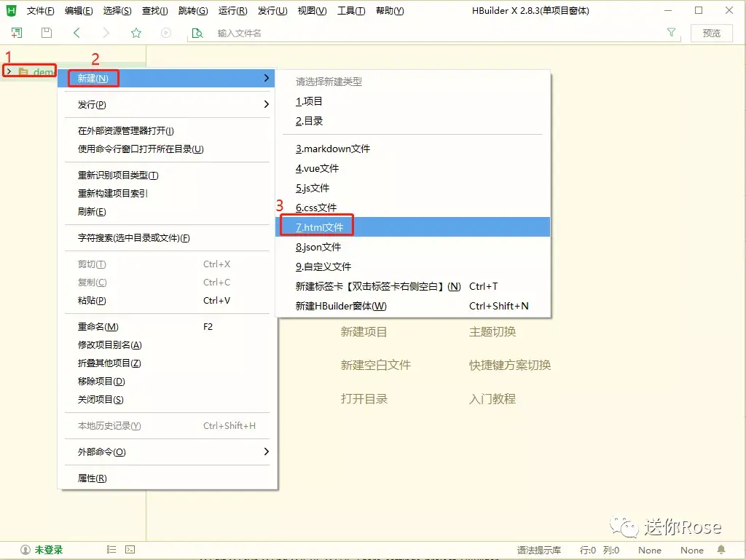746x560 pixels.
Task: Select 7.html文件 from the new file submenu
Action: click(x=316, y=226)
